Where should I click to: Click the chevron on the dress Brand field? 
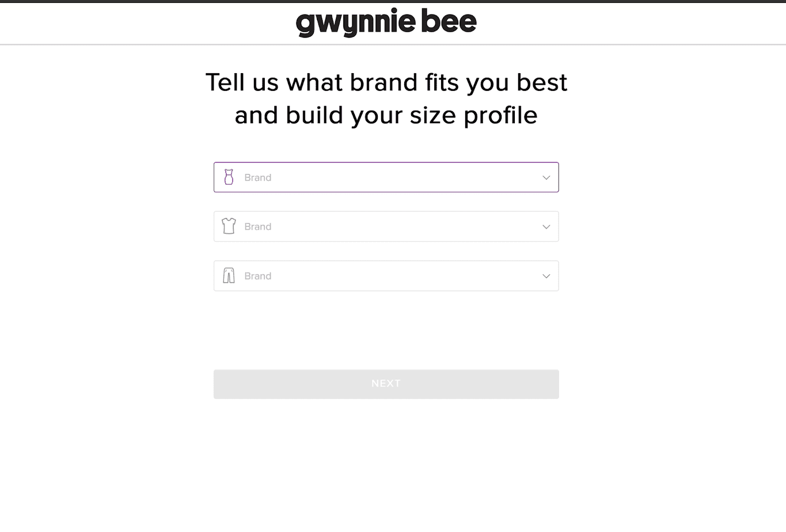[x=545, y=177]
